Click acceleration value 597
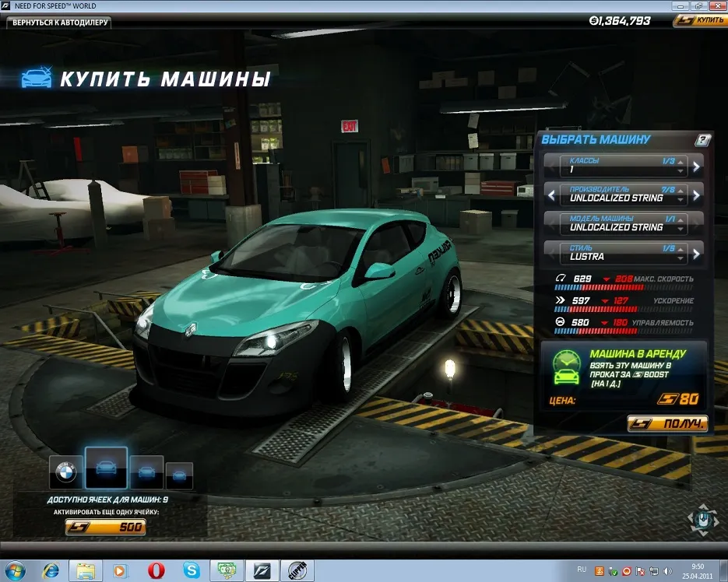 pos(581,300)
